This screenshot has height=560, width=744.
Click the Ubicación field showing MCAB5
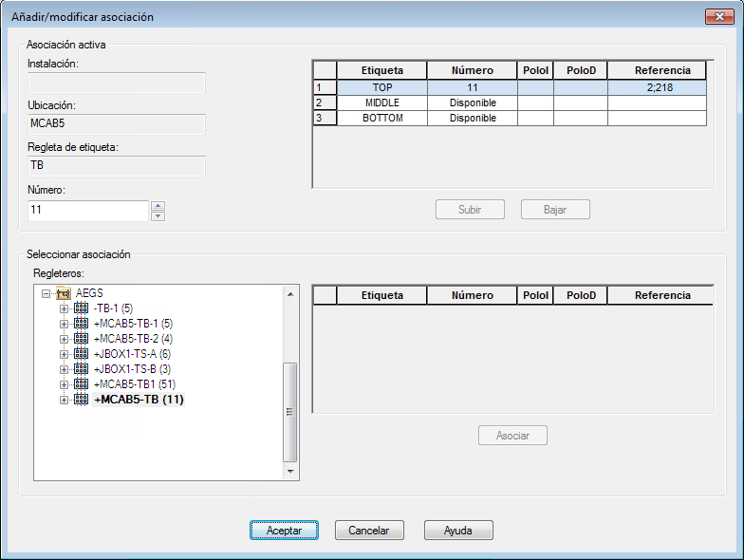[117, 124]
